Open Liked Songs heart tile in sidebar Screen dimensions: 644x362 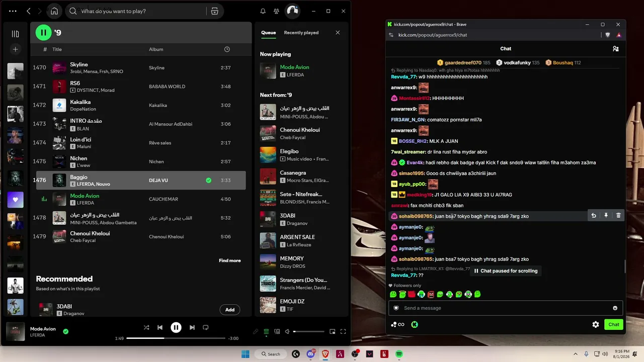tap(15, 200)
